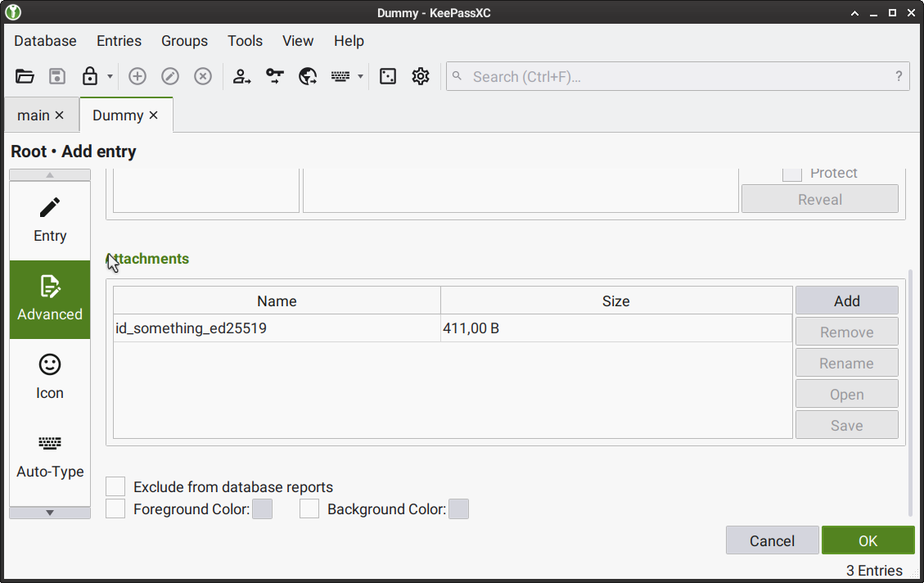
Task: Copy the username using the toolbar icon
Action: pyautogui.click(x=242, y=76)
